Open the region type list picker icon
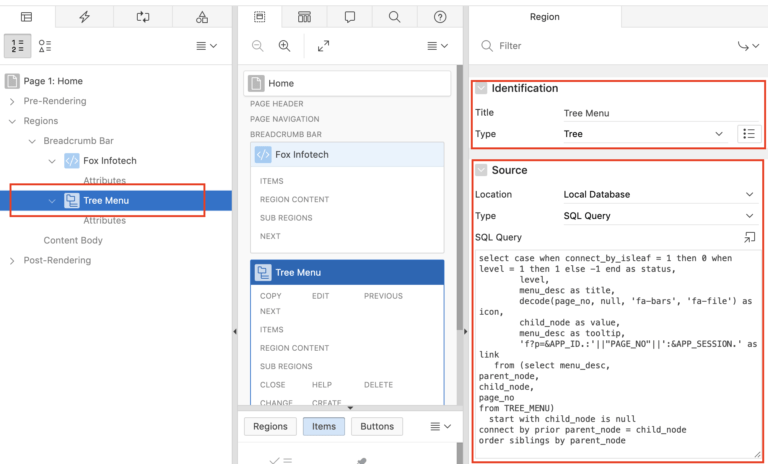 [x=749, y=134]
